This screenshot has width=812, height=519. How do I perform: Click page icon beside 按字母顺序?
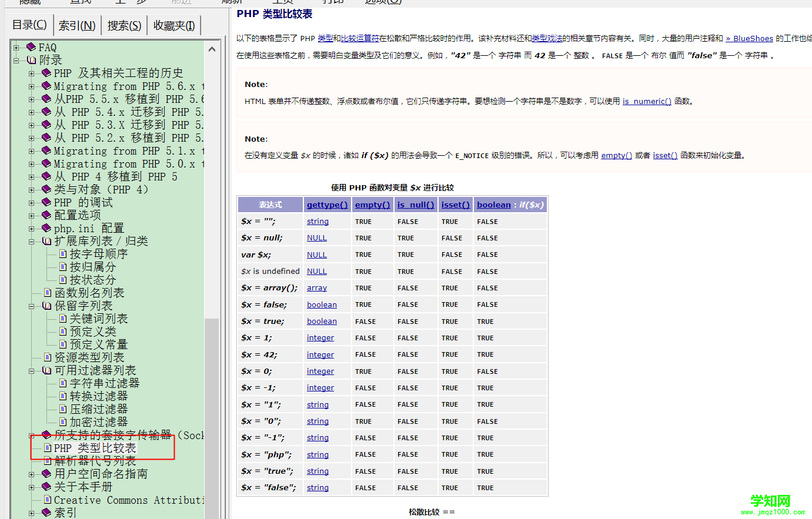tap(63, 254)
